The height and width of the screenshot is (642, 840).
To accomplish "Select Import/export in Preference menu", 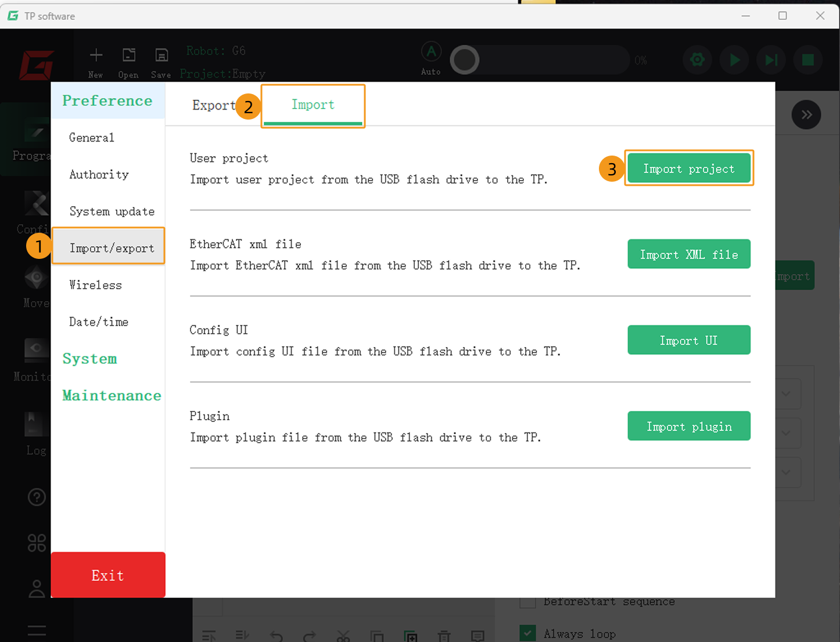I will (109, 248).
